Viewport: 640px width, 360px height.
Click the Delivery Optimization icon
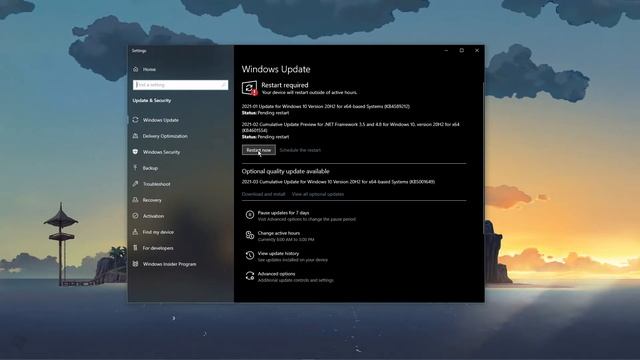click(x=136, y=136)
